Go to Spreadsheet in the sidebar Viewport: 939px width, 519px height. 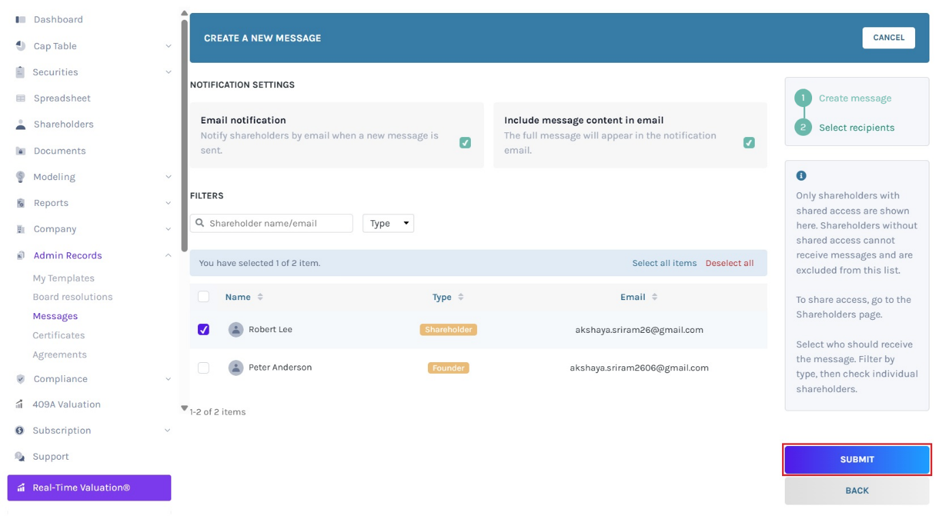coord(62,98)
